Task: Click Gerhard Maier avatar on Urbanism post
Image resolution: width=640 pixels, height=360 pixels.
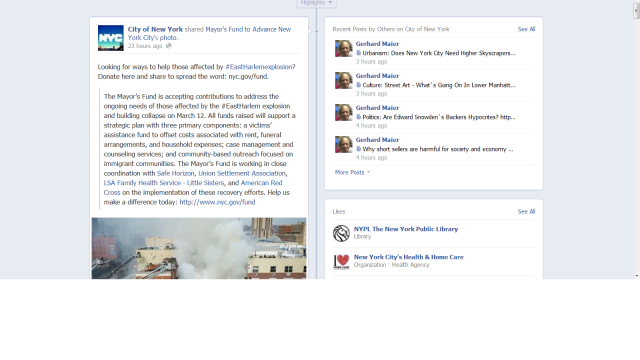Action: [344, 49]
